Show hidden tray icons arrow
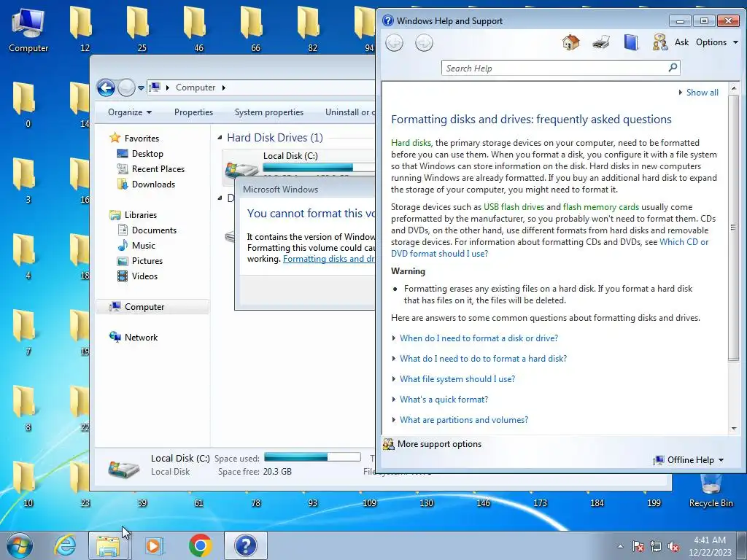Viewport: 747px width, 560px height. [620, 547]
